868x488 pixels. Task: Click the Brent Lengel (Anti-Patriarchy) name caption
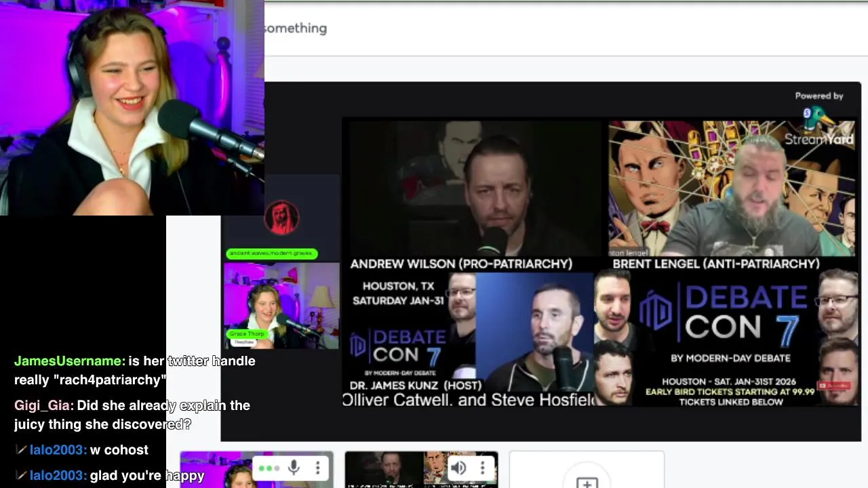pos(716,264)
